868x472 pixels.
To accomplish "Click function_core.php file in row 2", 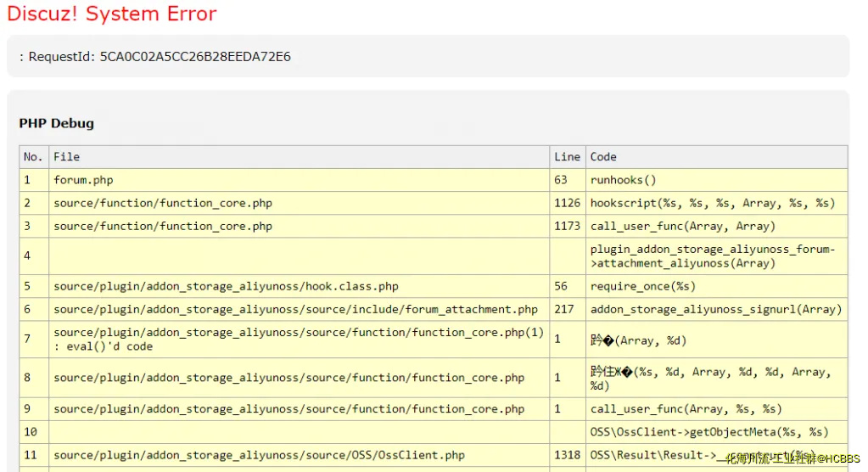I will tap(299, 203).
